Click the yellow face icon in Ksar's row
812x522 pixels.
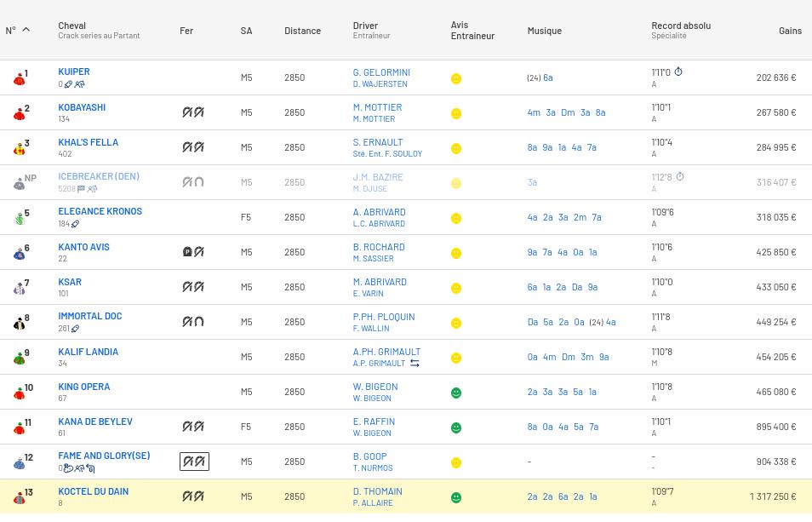(x=456, y=288)
